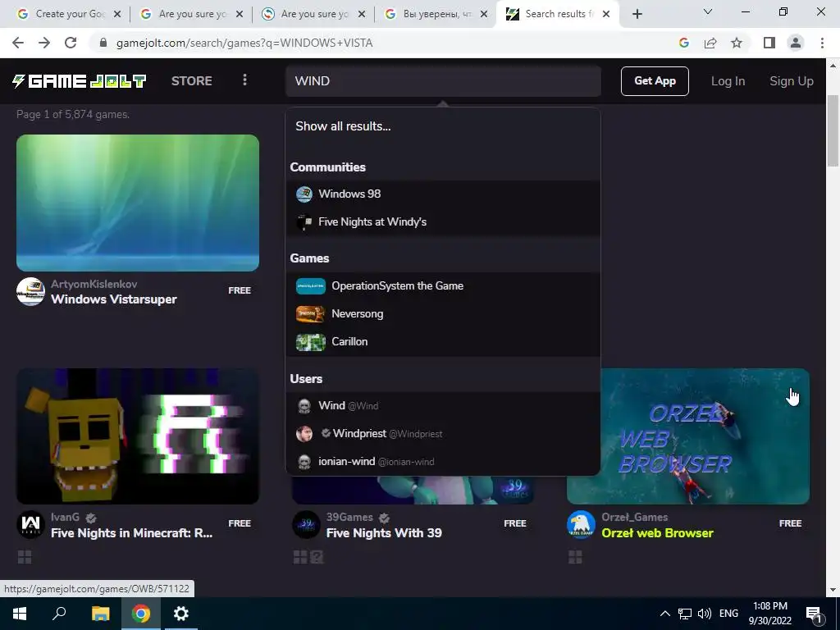Show hidden system tray icons

click(x=664, y=614)
